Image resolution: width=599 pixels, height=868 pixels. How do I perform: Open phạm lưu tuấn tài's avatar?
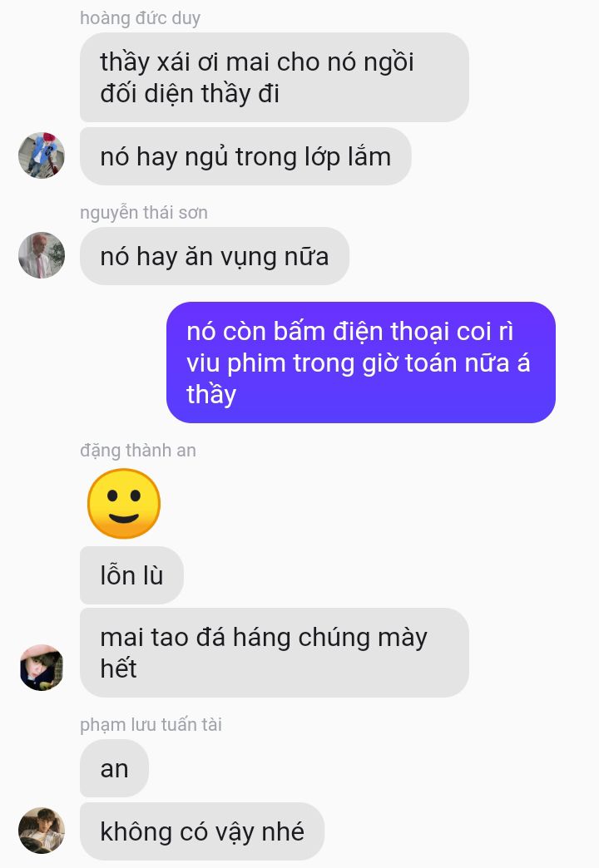pos(42,831)
